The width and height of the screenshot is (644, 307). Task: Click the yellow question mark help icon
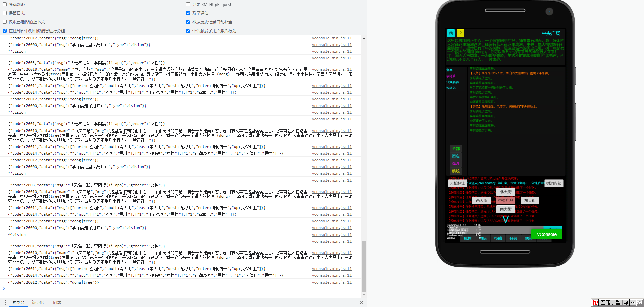click(461, 33)
